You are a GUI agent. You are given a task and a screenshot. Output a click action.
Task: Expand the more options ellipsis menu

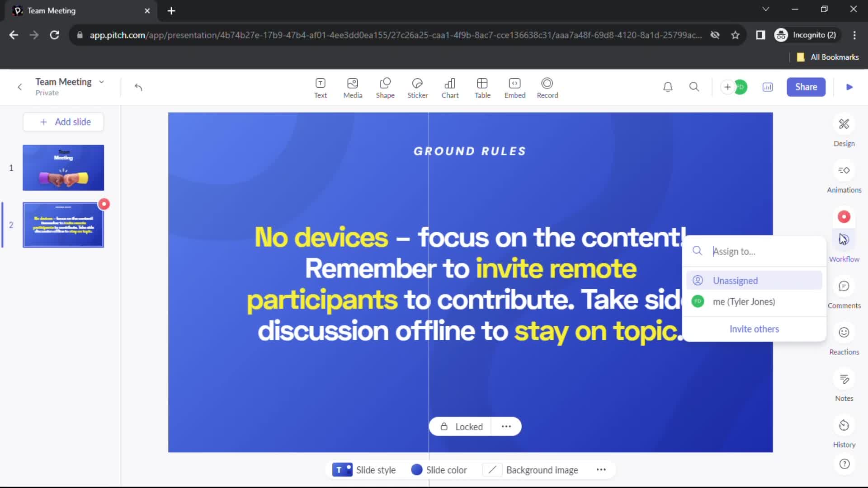tap(506, 427)
